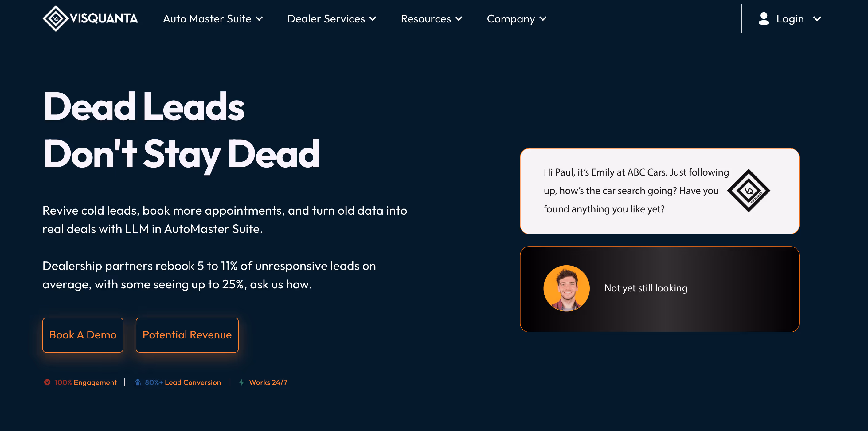The width and height of the screenshot is (868, 431).
Task: Click the Login link text
Action: tap(790, 19)
